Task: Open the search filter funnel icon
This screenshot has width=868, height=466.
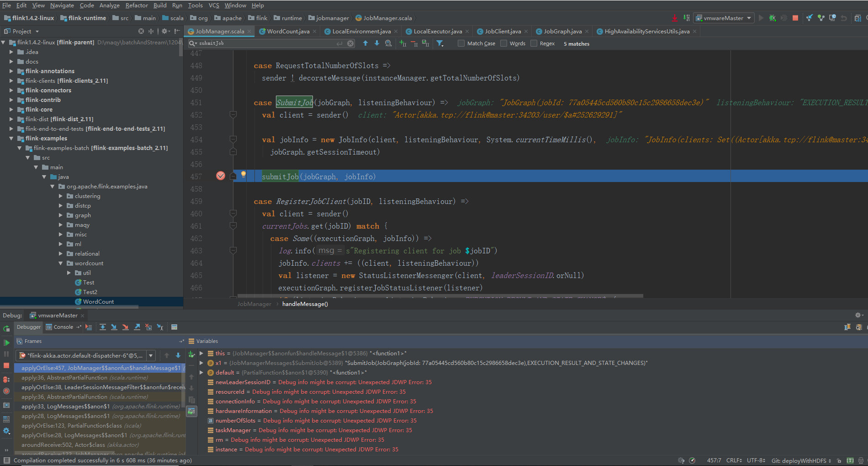Action: (439, 43)
